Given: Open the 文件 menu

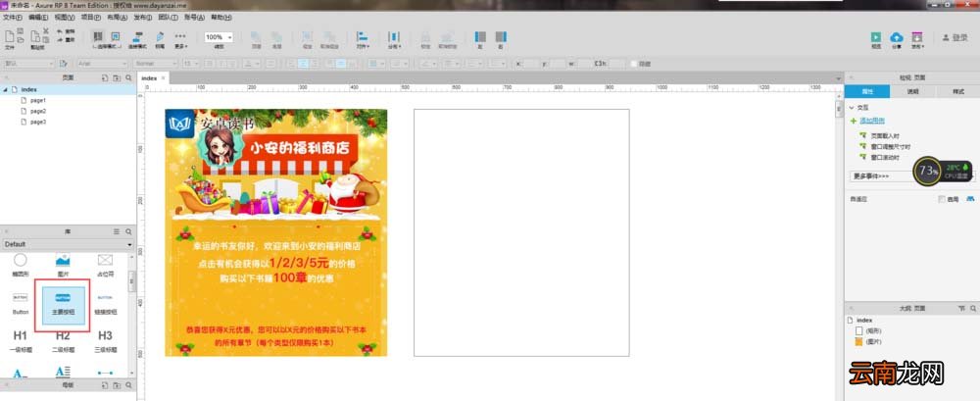Looking at the screenshot, I should tap(13, 18).
